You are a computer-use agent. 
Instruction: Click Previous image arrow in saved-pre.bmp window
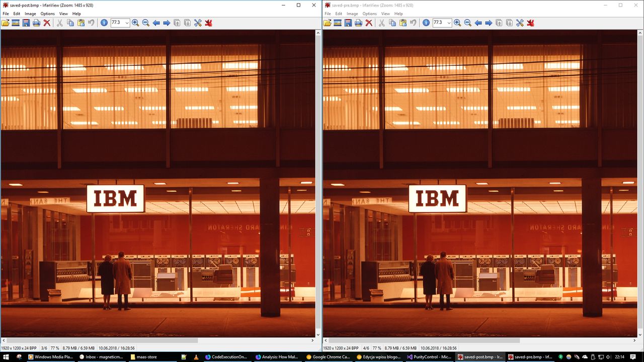pyautogui.click(x=478, y=23)
